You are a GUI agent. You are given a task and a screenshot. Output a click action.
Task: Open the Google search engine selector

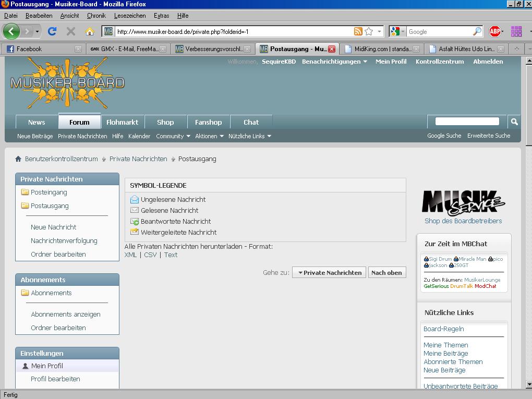click(x=397, y=31)
